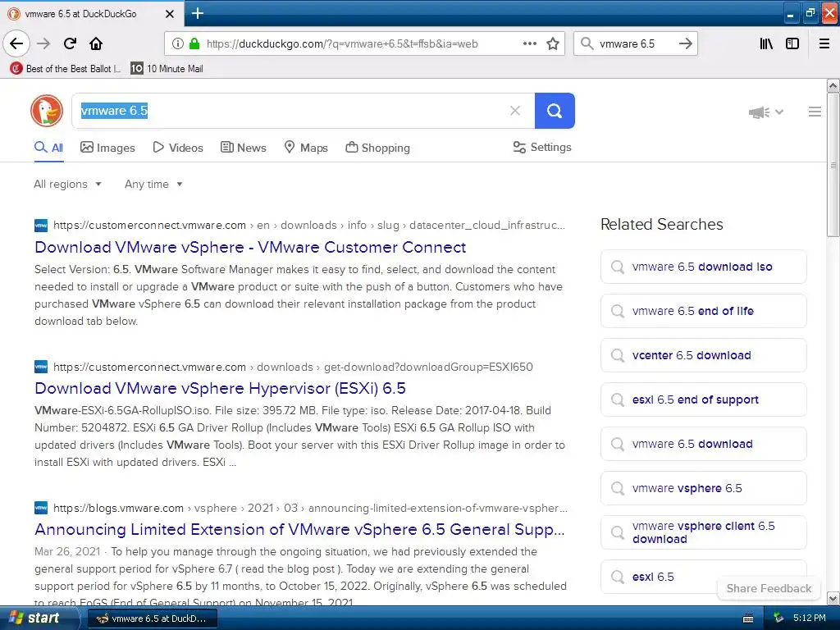Click the keyboard icon in system tray
The width and height of the screenshot is (840, 630).
[748, 619]
